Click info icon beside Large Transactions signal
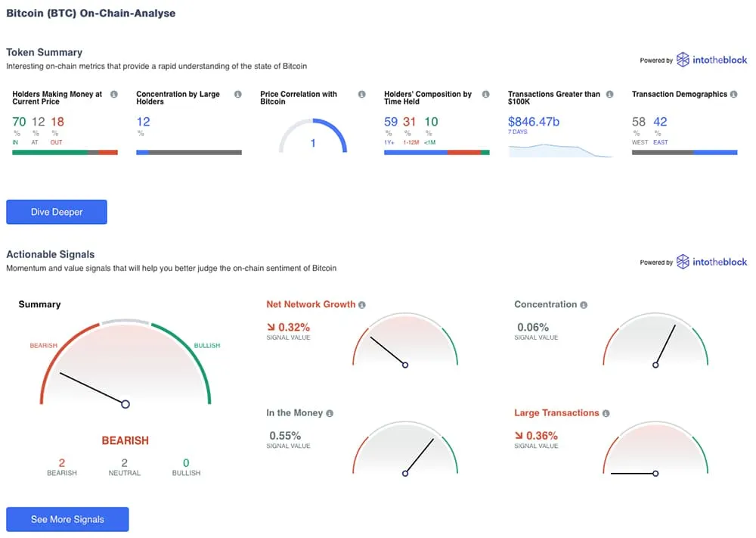Image resolution: width=756 pixels, height=538 pixels. click(x=606, y=414)
